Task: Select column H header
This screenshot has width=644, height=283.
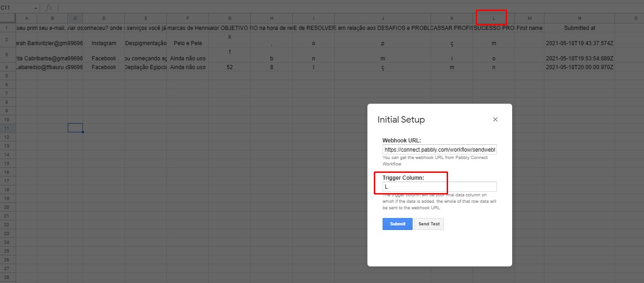Action: [272, 18]
